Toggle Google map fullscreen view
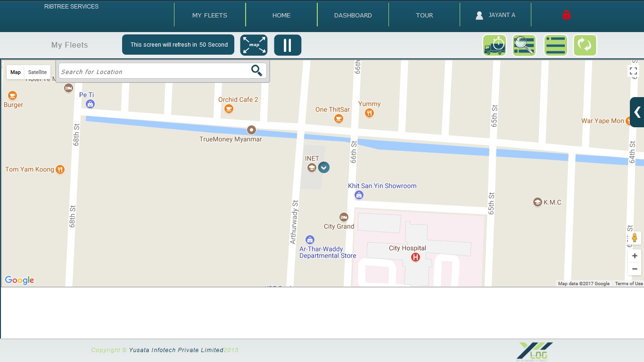Viewport: 644px width, 362px height. pyautogui.click(x=634, y=72)
